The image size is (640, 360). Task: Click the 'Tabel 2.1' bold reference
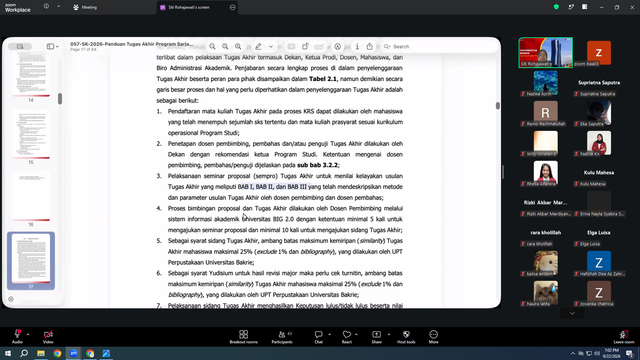pyautogui.click(x=323, y=79)
